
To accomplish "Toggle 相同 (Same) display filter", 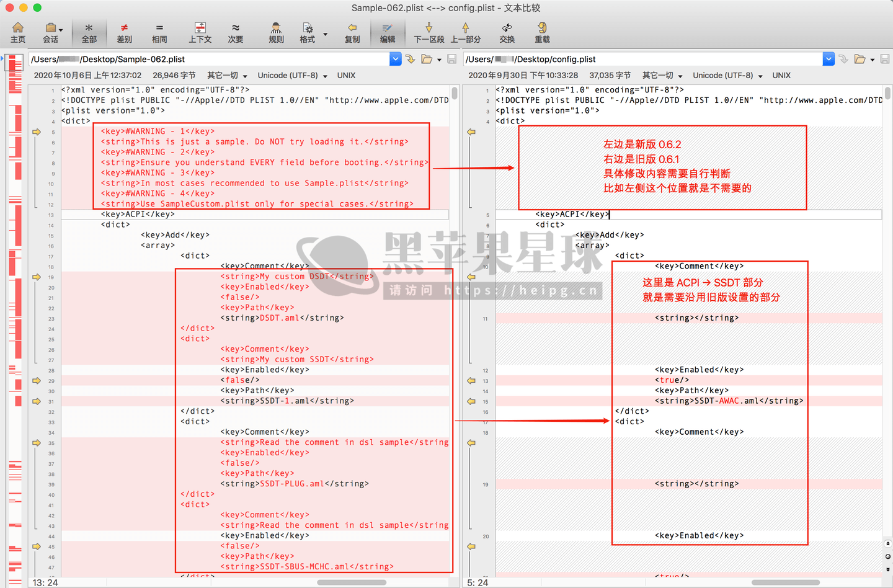I will click(159, 32).
